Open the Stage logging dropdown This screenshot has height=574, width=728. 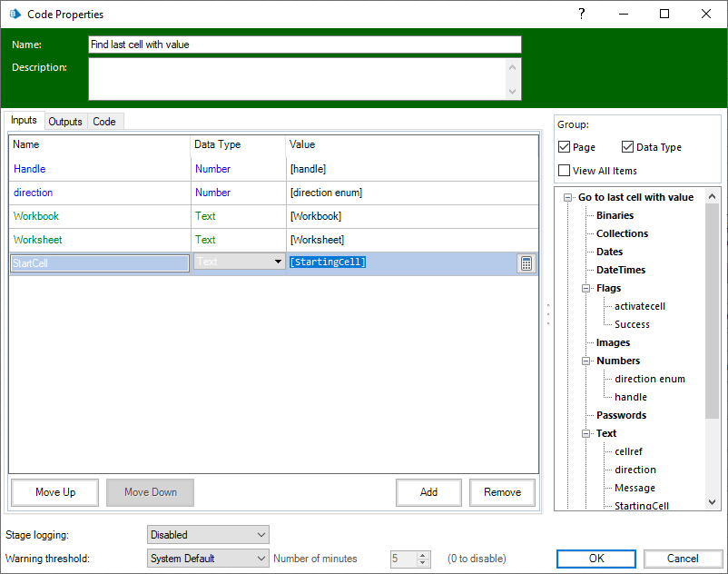pyautogui.click(x=208, y=535)
